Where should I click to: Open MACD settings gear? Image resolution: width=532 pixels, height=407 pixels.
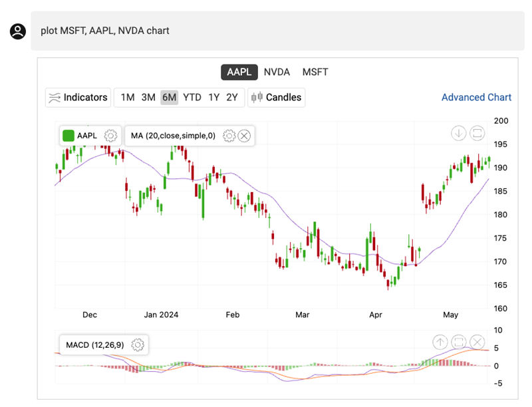coord(138,345)
